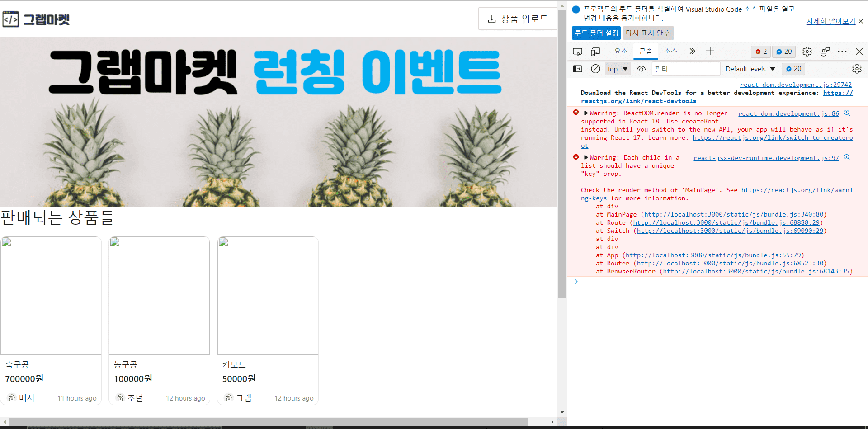Click the 상품 업로드 button

pyautogui.click(x=518, y=19)
